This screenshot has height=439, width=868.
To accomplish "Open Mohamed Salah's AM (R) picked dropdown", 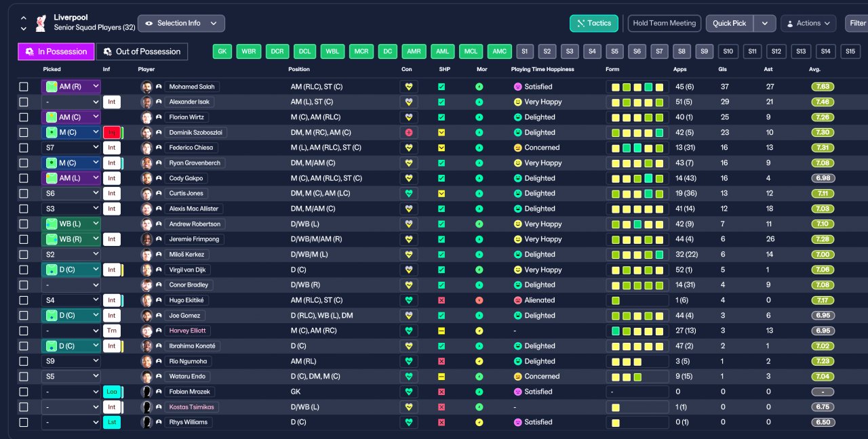I will [x=71, y=87].
